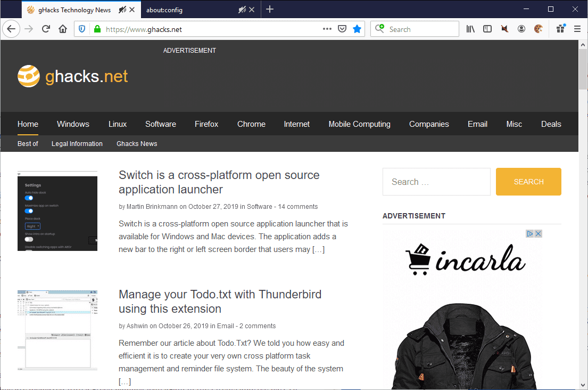This screenshot has width=588, height=390.
Task: Click the yellow SEARCH button
Action: [528, 182]
